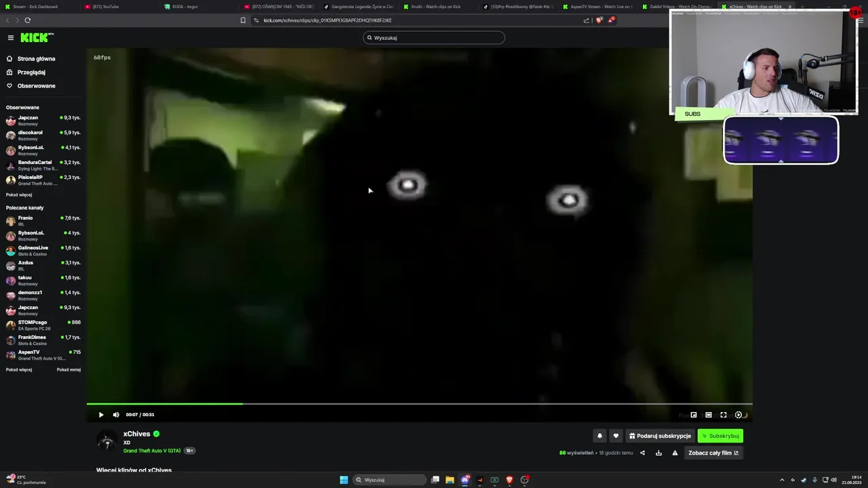The width and height of the screenshot is (868, 488).
Task: Open File Explorer from the taskbar
Action: [450, 480]
